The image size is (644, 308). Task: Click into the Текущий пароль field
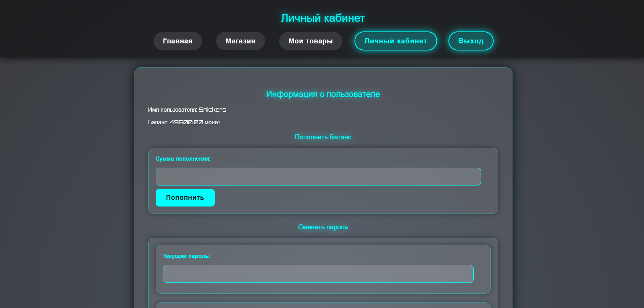tap(318, 274)
